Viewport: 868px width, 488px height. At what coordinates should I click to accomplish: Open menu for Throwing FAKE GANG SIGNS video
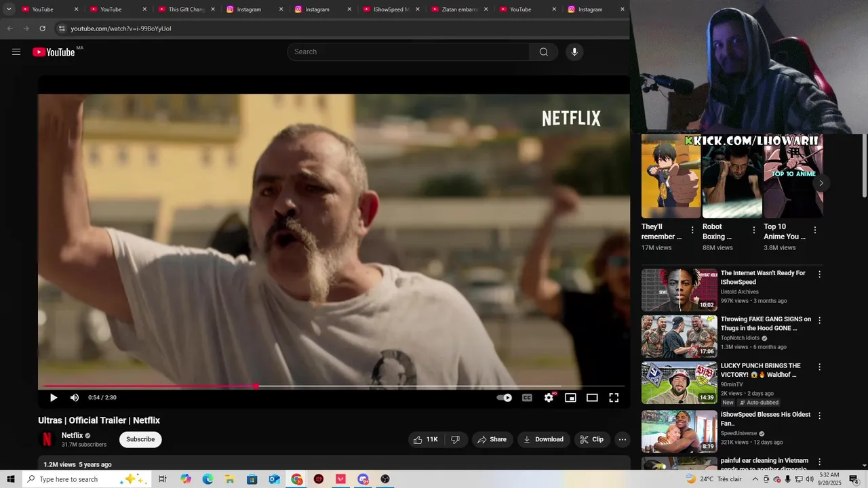(x=819, y=321)
